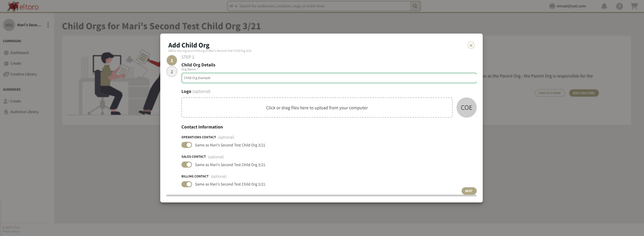Viewport: 644px width, 236px height.
Task: Click the NEXT button
Action: 469,191
